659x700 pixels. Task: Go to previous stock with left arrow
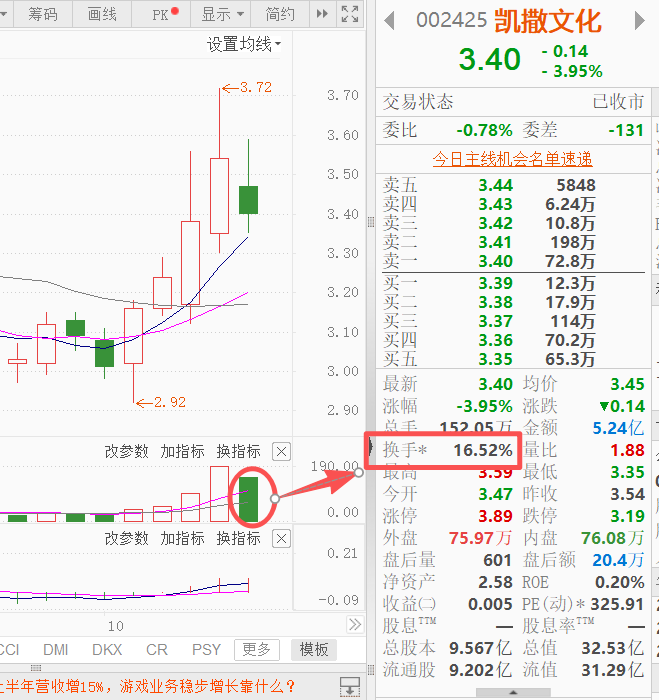coord(389,21)
